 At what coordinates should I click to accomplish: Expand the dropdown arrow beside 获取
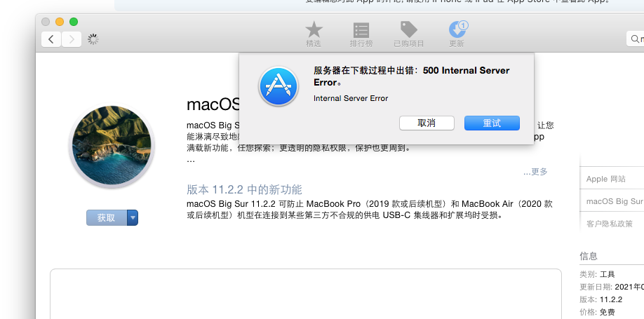point(133,218)
